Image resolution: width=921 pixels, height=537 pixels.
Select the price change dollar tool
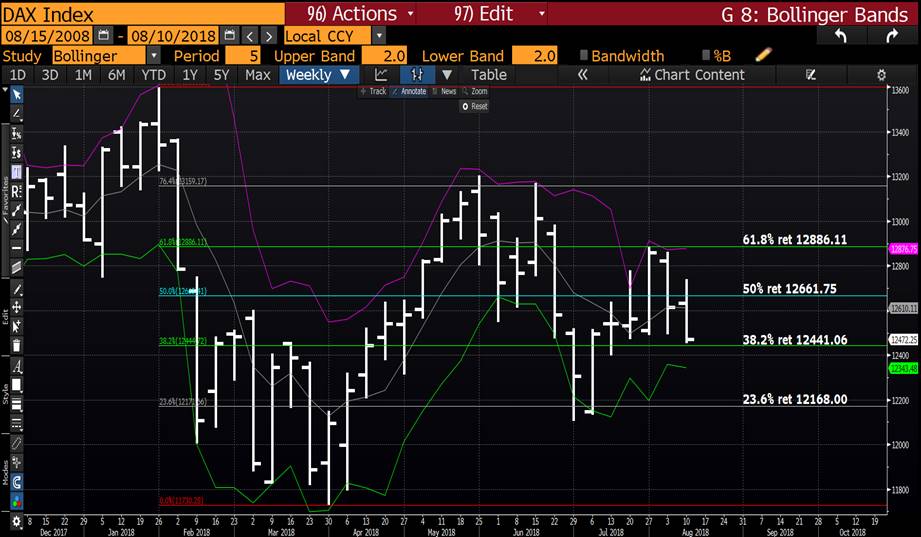pyautogui.click(x=16, y=153)
